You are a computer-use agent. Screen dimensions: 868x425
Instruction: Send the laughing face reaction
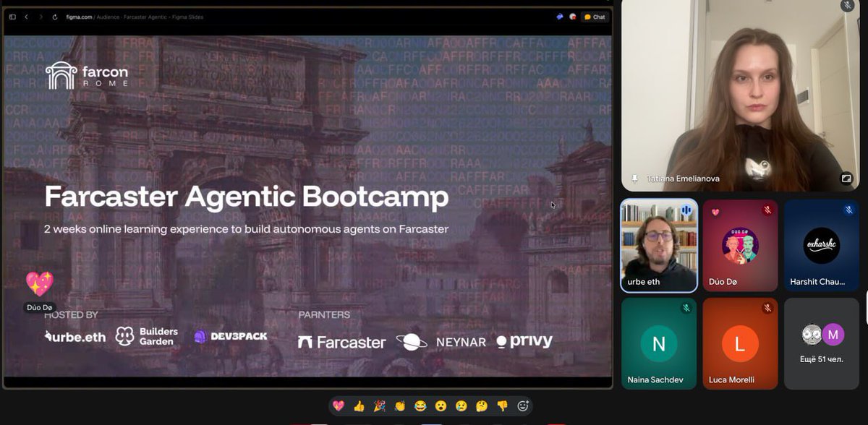[x=420, y=406]
